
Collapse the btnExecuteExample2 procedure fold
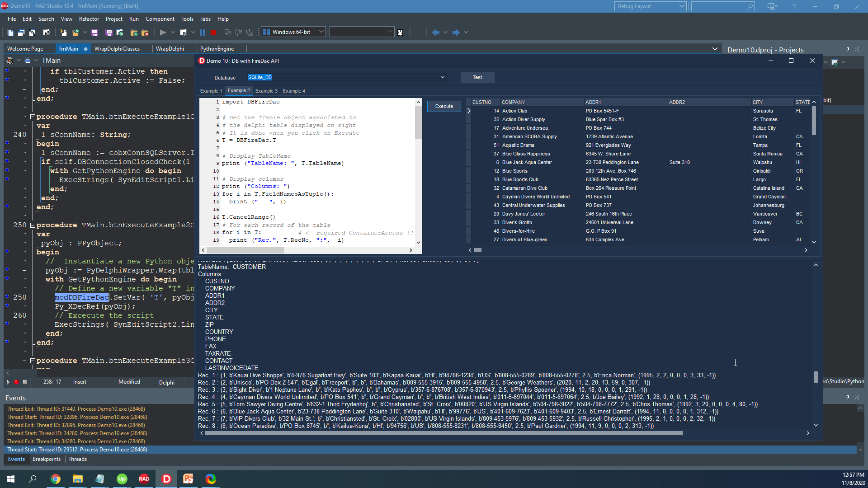tap(33, 225)
